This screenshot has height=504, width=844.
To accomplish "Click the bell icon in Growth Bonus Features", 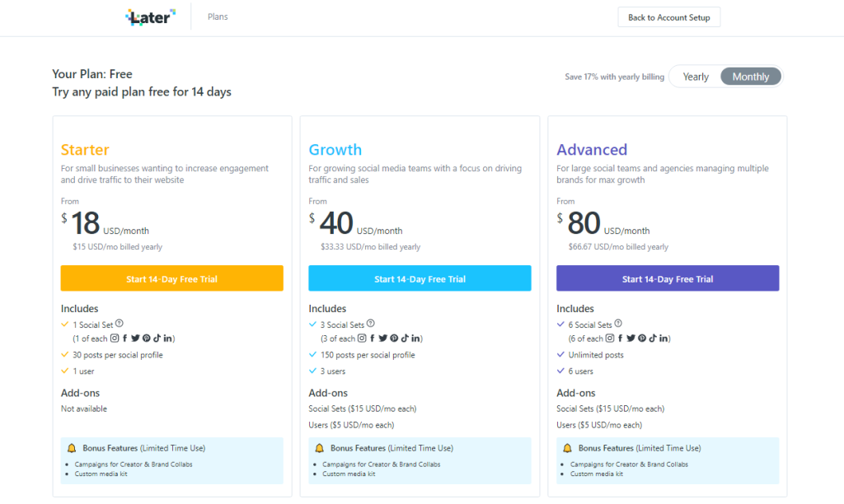I will pyautogui.click(x=319, y=448).
